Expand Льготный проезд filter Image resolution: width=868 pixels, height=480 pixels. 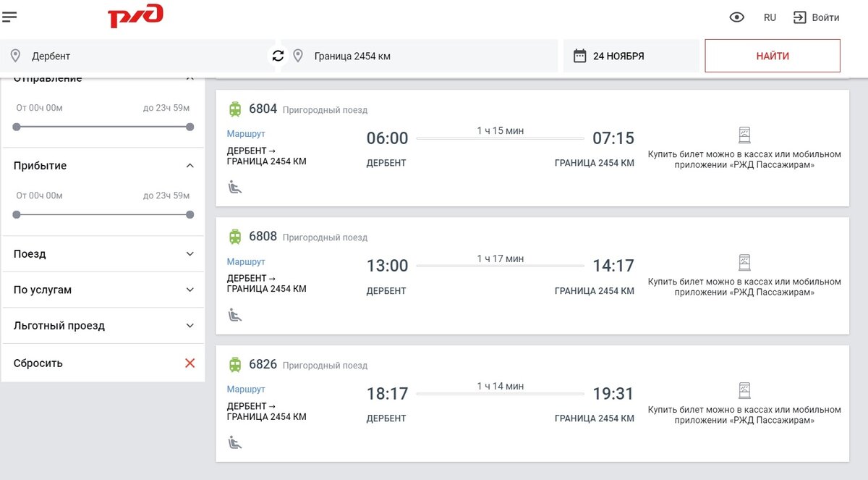pyautogui.click(x=190, y=326)
